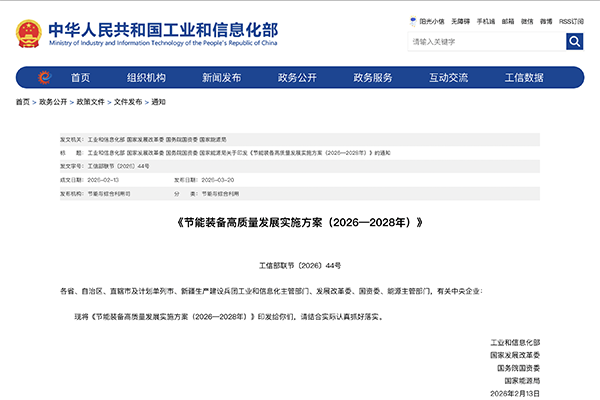Subscribe via the RSS订阅 link
Screen dimensions: 600x400
coord(572,20)
